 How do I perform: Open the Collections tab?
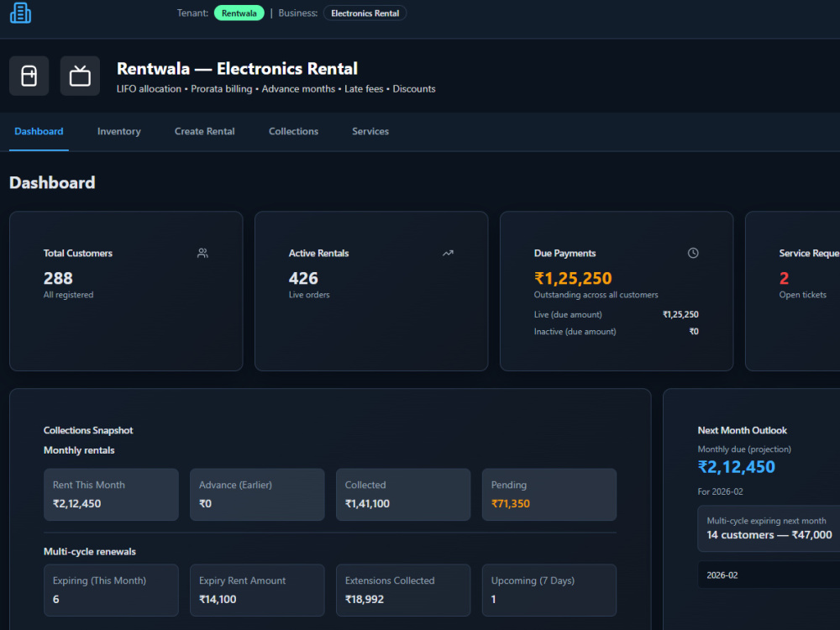(293, 131)
